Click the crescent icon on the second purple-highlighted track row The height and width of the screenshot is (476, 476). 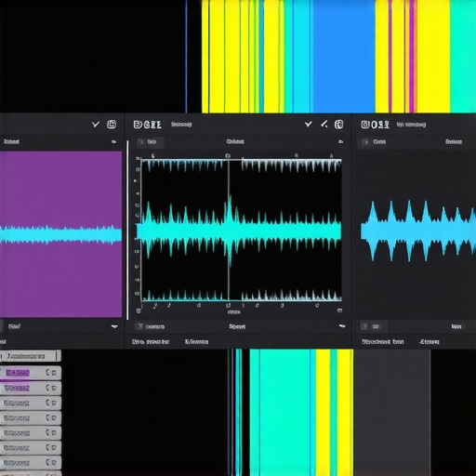(47, 388)
